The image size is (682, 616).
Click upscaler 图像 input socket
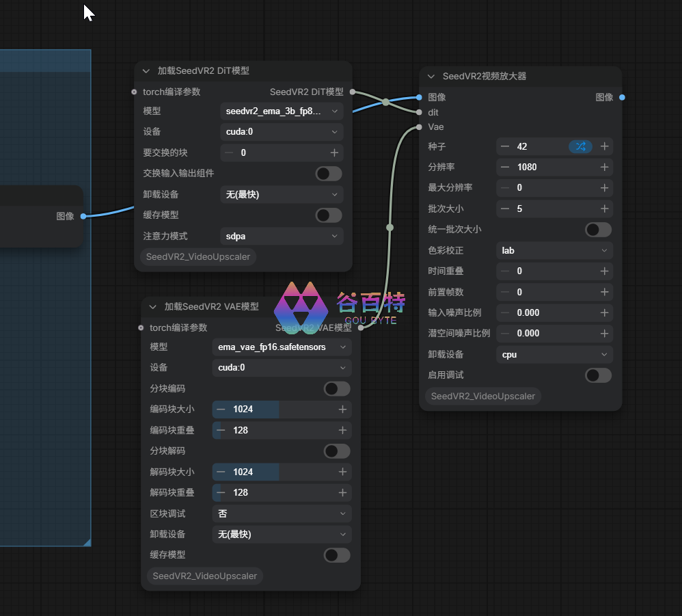419,98
